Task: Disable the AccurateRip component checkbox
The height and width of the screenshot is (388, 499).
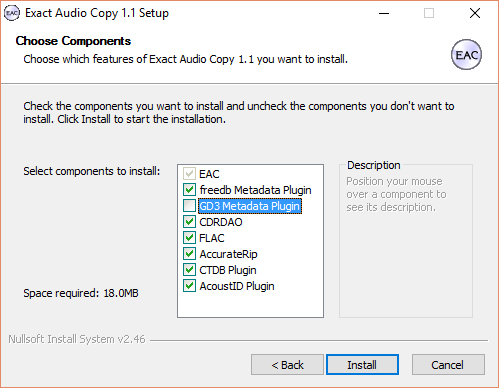Action: 189,254
